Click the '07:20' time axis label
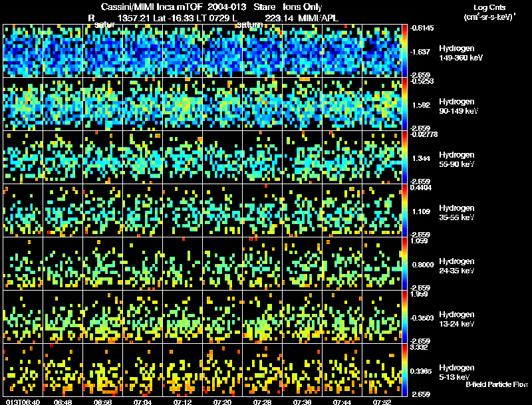 [x=223, y=402]
